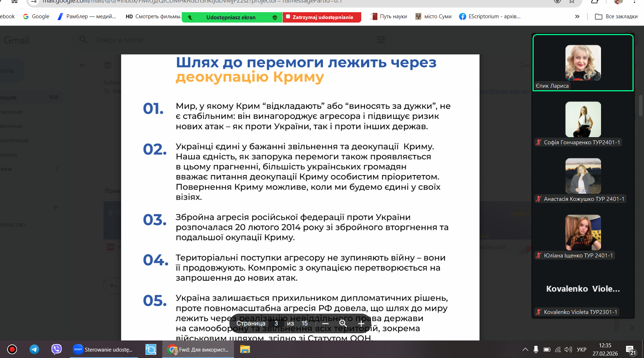Expand the bookmarks overflow chevron
Image resolution: width=644 pixels, height=358 pixels.
(577, 16)
